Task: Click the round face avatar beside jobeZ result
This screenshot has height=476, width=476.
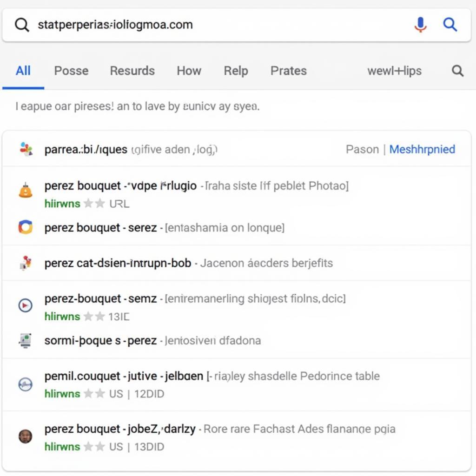Action: coord(26,436)
